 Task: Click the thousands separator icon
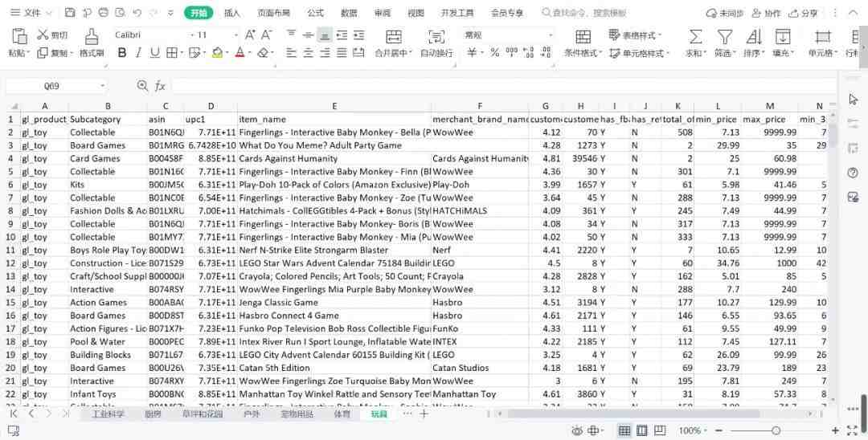click(x=511, y=52)
